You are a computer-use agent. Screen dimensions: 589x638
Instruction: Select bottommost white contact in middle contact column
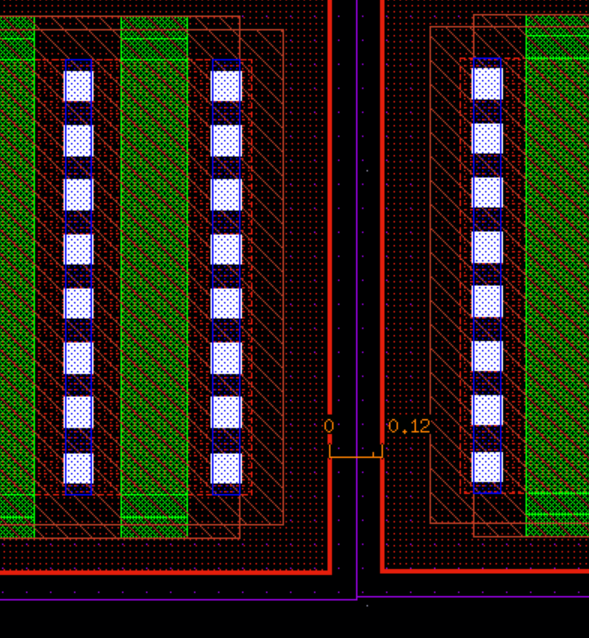tap(226, 469)
